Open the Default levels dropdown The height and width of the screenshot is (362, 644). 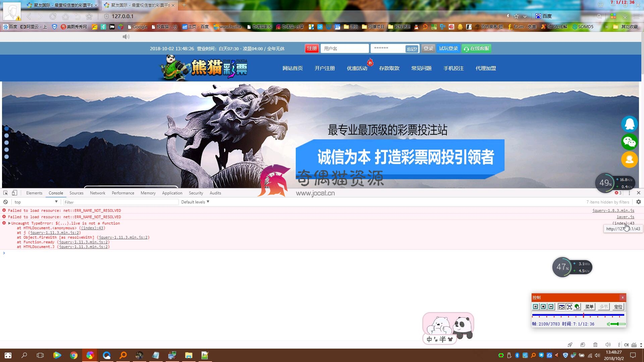[x=195, y=202]
